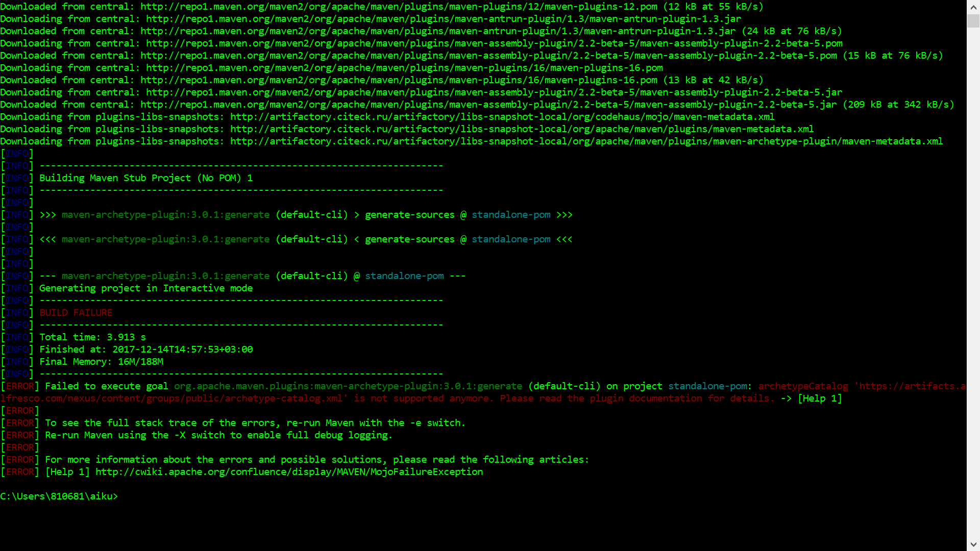This screenshot has width=980, height=551.
Task: Click the MojoFailureException help URL
Action: click(x=289, y=472)
